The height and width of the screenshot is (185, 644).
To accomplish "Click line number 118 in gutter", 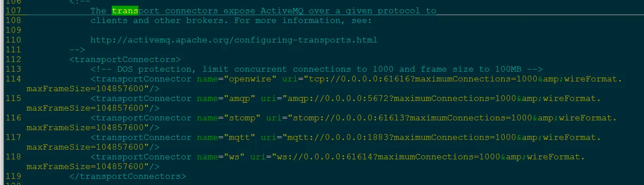I will tap(13, 157).
